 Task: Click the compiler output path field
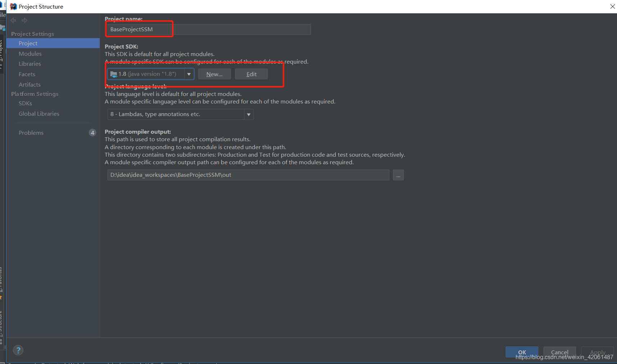(x=248, y=175)
